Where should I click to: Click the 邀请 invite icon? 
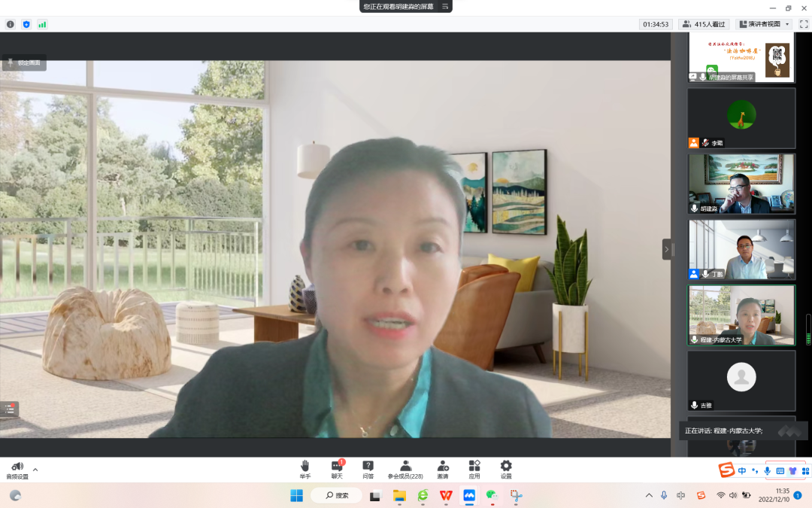[x=443, y=469]
